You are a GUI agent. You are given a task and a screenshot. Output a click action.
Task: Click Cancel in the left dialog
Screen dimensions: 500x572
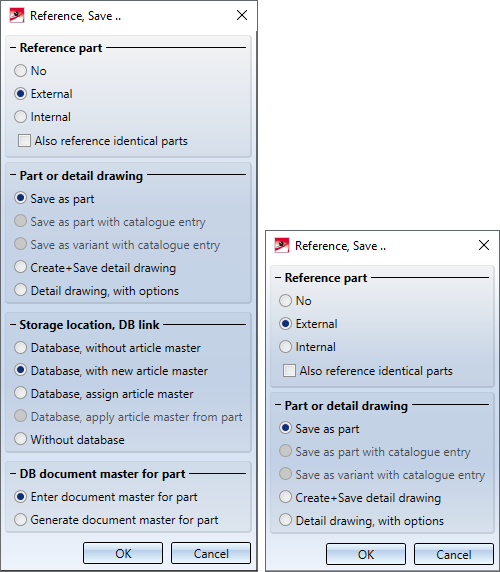pos(211,553)
